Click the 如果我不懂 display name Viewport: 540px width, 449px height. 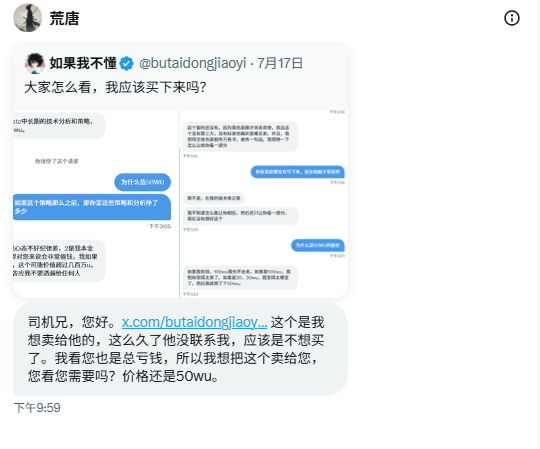pos(83,63)
